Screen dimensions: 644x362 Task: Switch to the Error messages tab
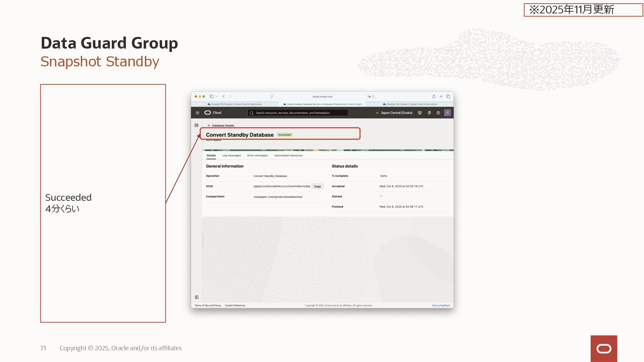tap(257, 156)
